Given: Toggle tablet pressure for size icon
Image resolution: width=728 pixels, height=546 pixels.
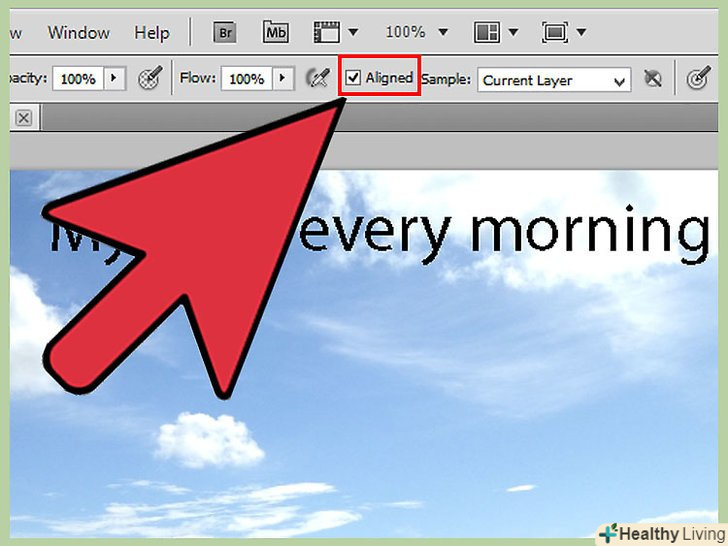Looking at the screenshot, I should tap(699, 78).
